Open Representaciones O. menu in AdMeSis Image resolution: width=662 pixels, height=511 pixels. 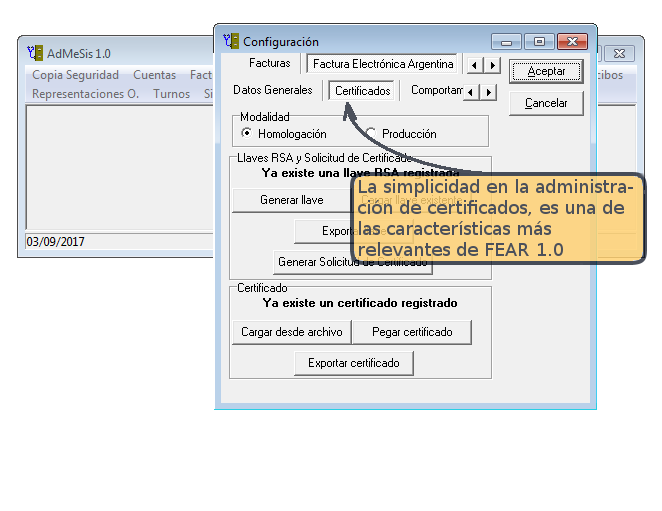[85, 94]
